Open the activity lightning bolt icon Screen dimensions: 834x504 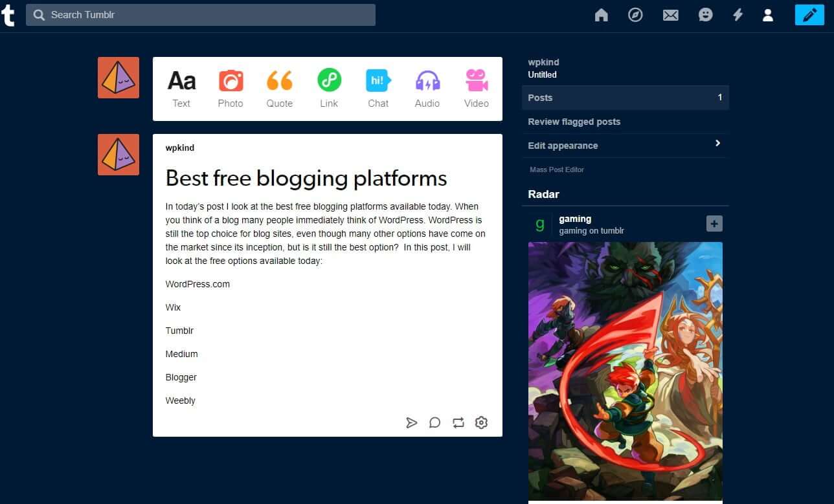(x=738, y=14)
